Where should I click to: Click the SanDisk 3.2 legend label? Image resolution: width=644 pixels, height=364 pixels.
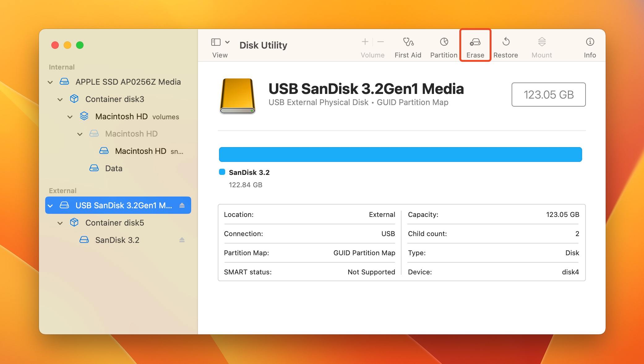pos(249,172)
